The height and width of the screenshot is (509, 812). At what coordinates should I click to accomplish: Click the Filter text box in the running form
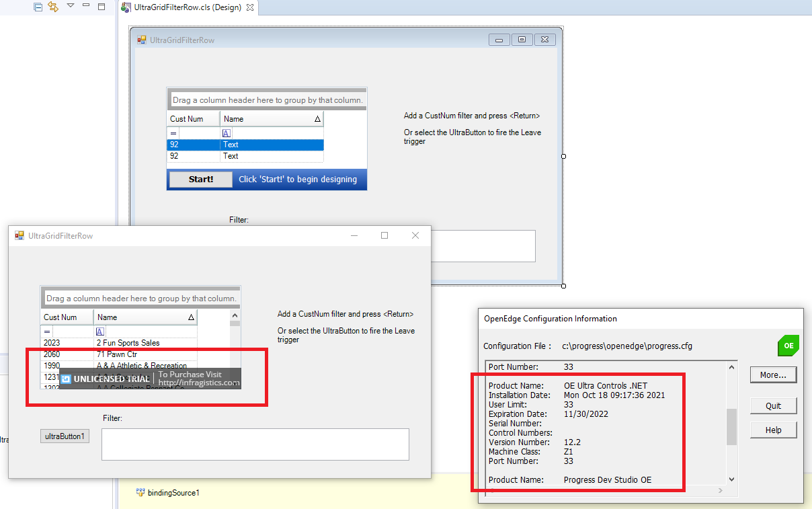tap(255, 444)
